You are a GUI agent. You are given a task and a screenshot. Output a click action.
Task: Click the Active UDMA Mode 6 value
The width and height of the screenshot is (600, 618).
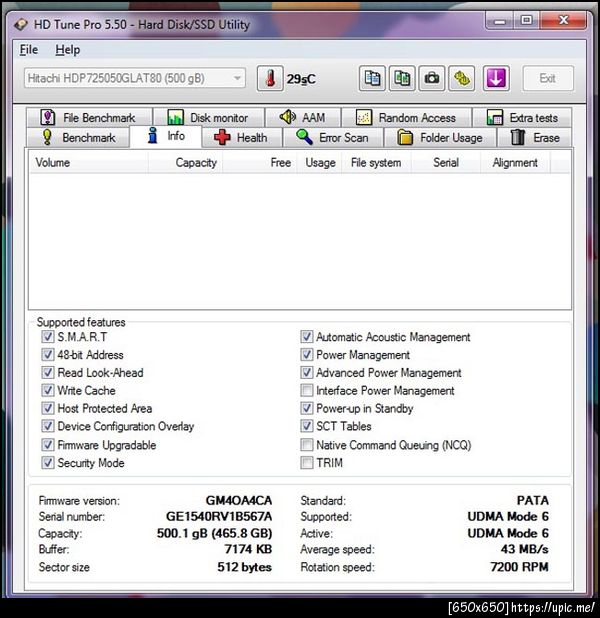(508, 533)
